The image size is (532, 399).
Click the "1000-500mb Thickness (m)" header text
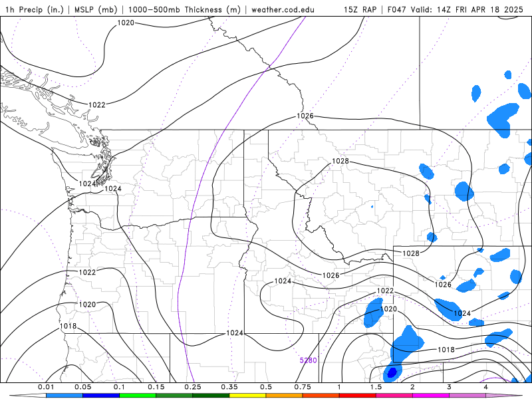(184, 9)
